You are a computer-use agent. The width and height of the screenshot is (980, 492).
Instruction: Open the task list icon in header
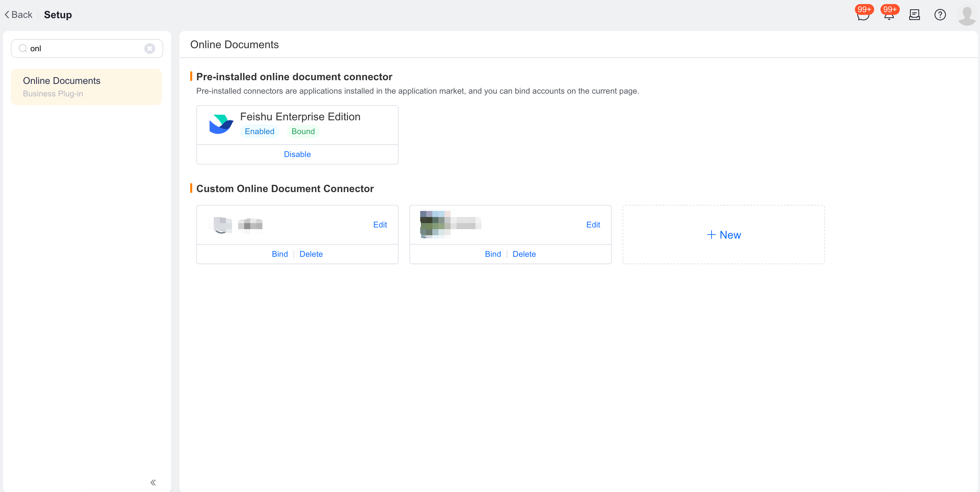click(914, 15)
